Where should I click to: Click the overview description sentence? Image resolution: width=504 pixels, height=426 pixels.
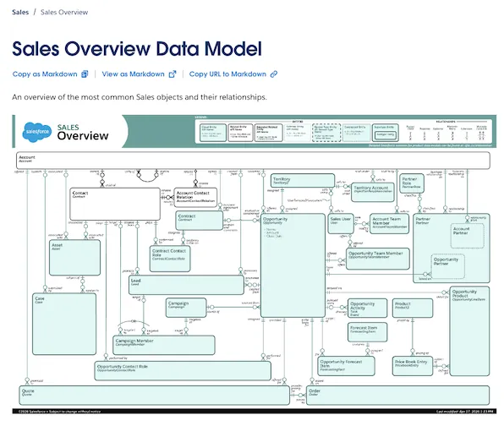(x=140, y=97)
